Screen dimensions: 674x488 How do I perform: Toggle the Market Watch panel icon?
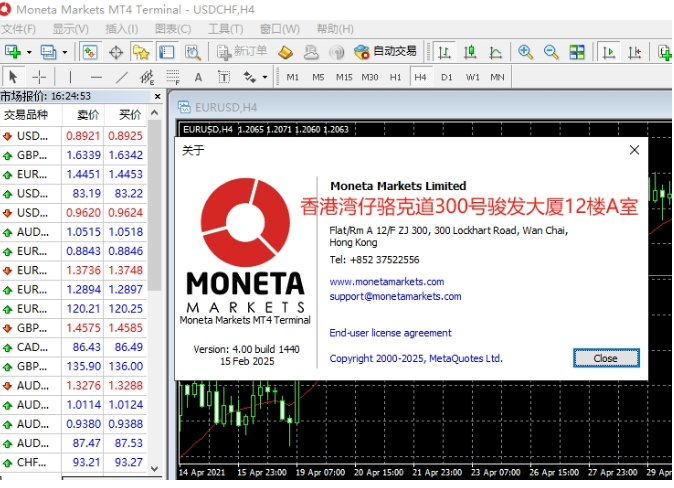coord(90,52)
